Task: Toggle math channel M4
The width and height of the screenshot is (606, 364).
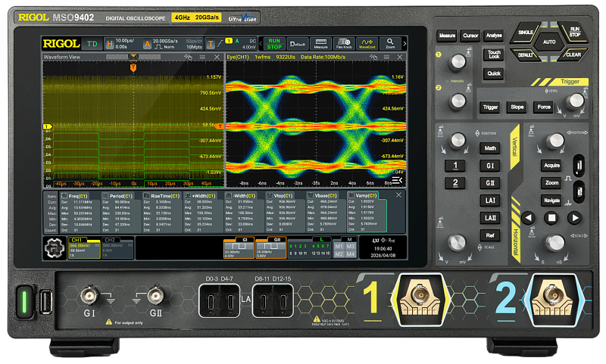Action: pos(351,254)
